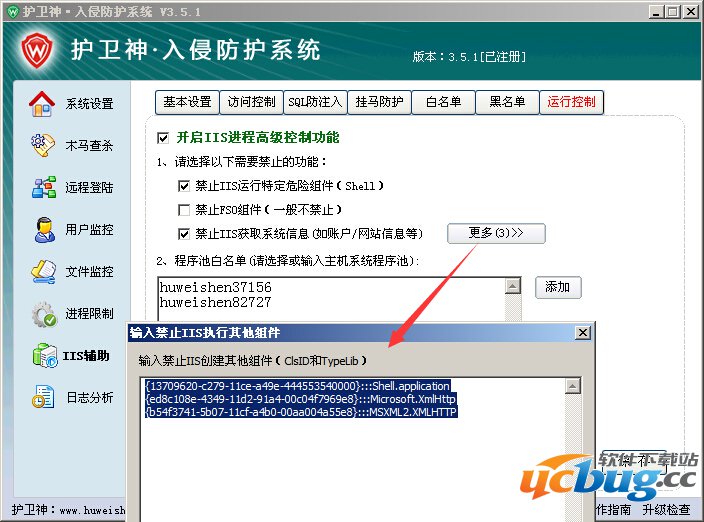Enable 禁止FSO组件 checkbox
Image resolution: width=704 pixels, height=522 pixels.
pos(184,210)
